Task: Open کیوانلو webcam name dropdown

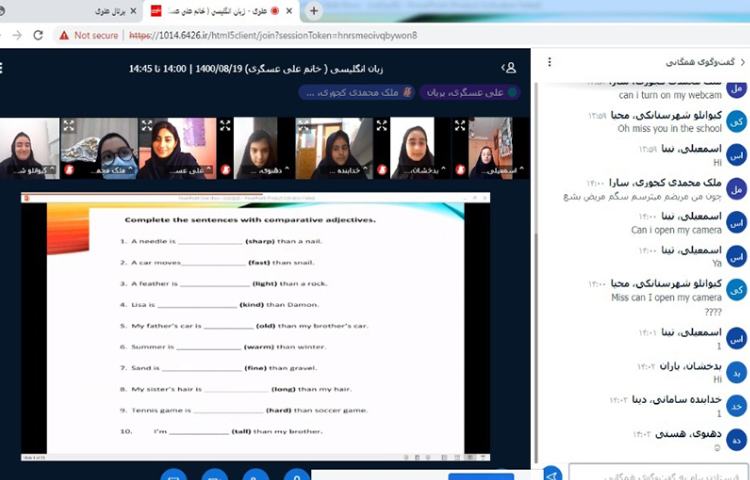Action: click(33, 170)
